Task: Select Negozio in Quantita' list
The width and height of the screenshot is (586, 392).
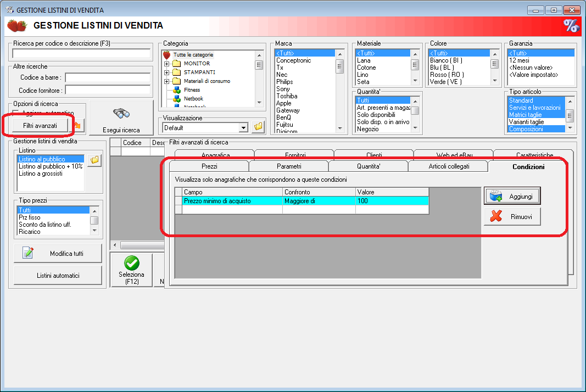Action: pyautogui.click(x=368, y=128)
